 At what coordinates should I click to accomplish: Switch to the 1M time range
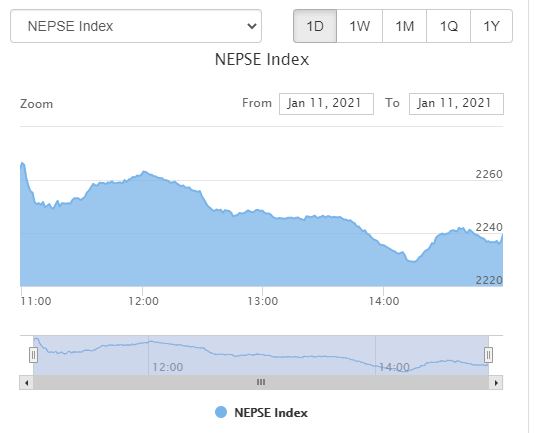[x=404, y=26]
